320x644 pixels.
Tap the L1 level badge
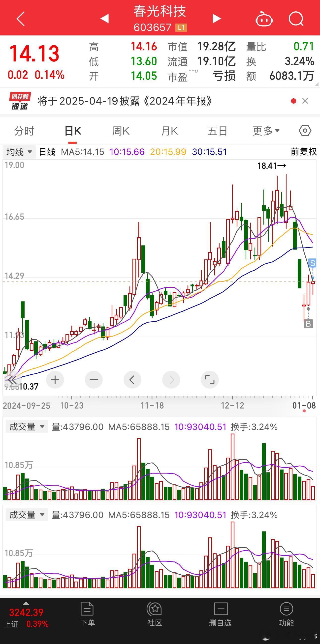coord(181,28)
